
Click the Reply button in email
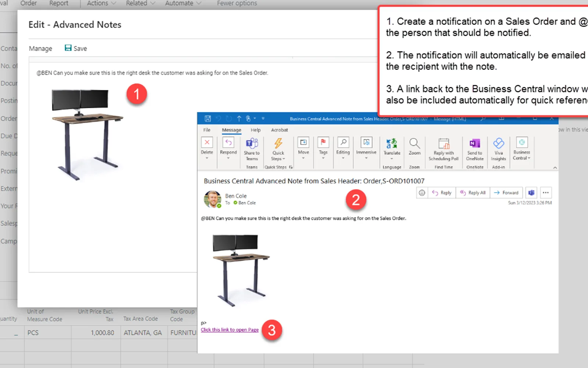442,192
